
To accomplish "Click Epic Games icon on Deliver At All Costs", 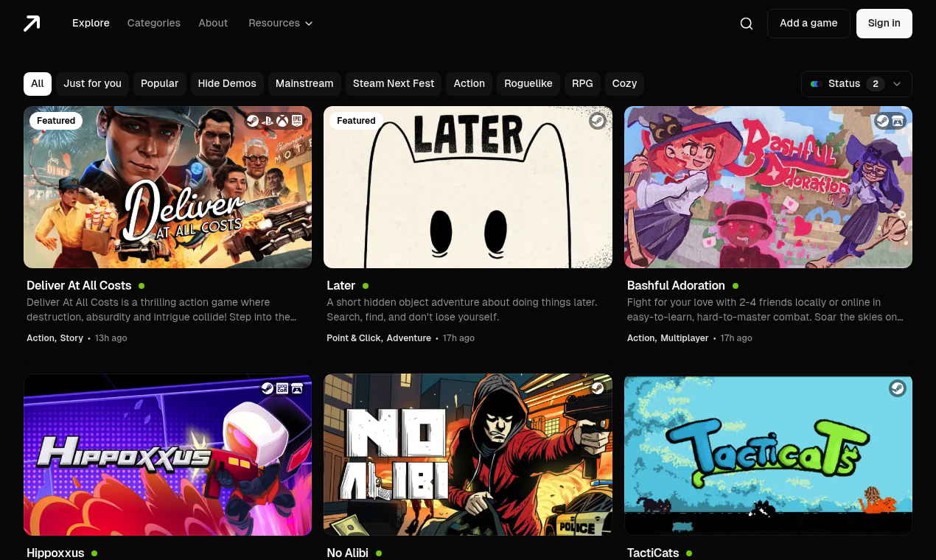I will pyautogui.click(x=297, y=121).
